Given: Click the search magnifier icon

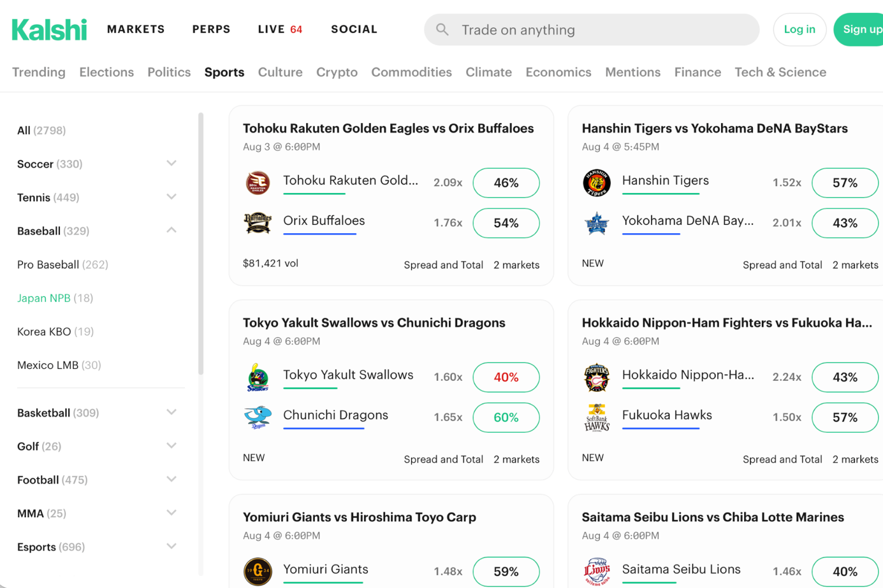Looking at the screenshot, I should (x=442, y=29).
